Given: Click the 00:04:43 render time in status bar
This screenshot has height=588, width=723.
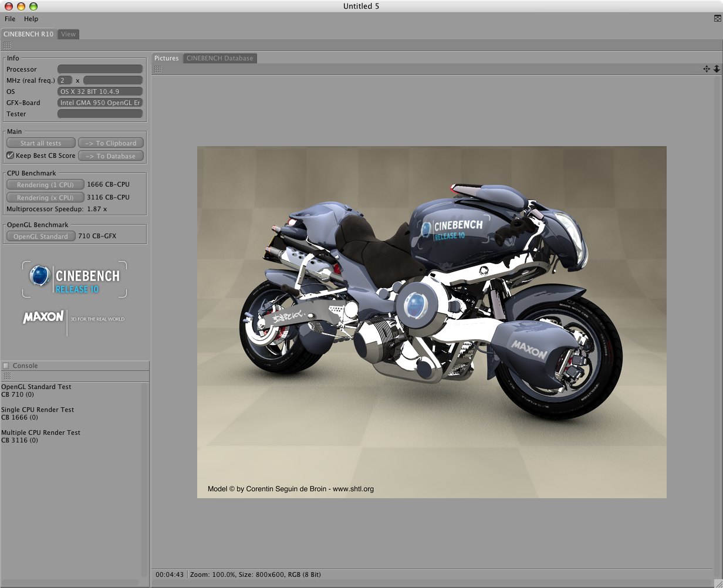Looking at the screenshot, I should pyautogui.click(x=170, y=575).
